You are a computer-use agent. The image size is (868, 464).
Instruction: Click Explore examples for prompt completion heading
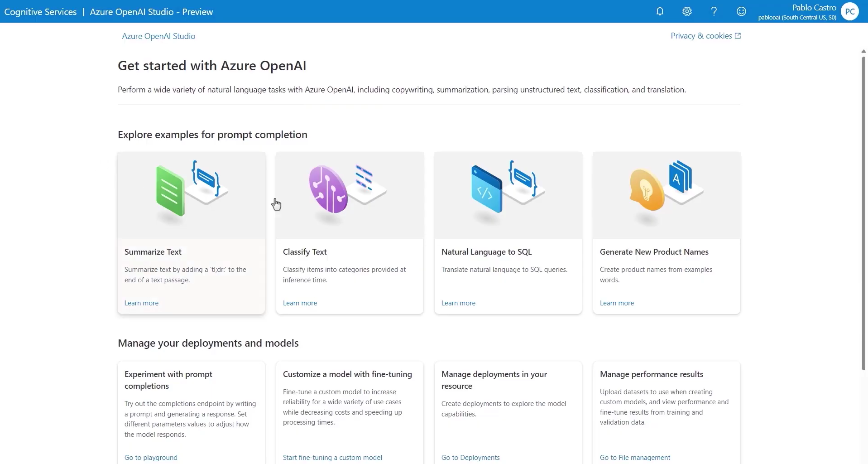[212, 135]
